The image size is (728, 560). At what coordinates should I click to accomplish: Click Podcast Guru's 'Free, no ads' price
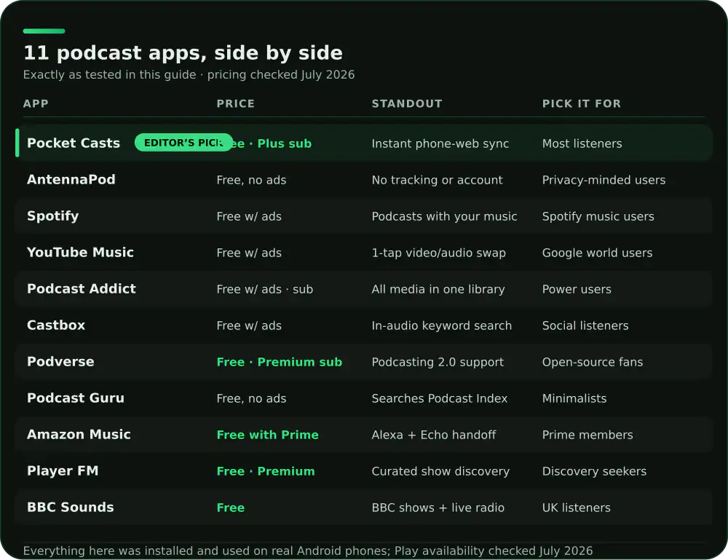[x=251, y=398]
